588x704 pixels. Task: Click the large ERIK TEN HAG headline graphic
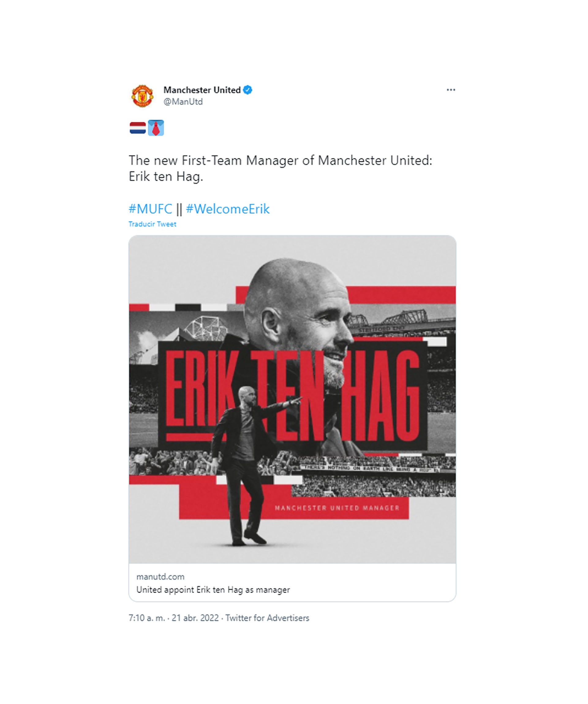click(292, 396)
